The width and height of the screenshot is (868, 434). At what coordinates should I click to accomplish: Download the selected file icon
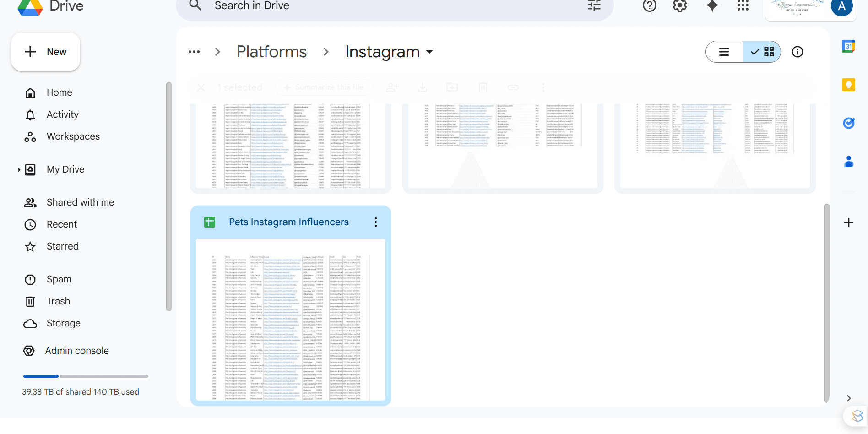(423, 87)
